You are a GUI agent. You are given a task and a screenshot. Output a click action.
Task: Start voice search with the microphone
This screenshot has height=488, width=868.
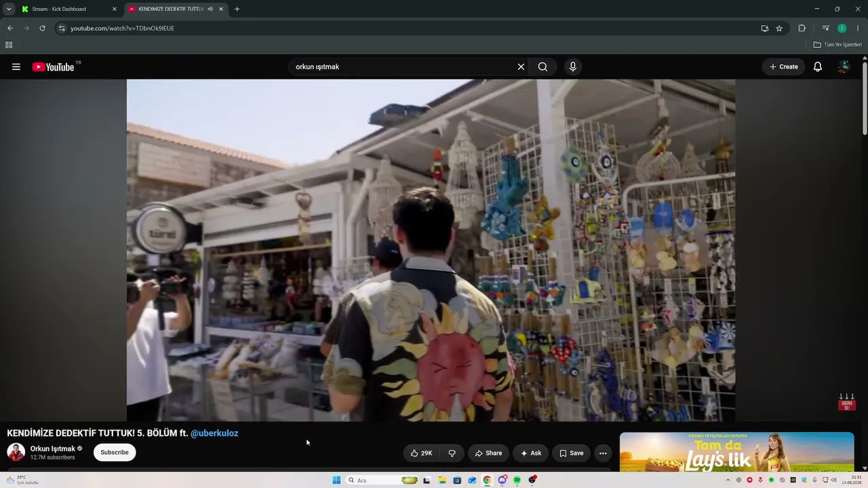click(573, 66)
